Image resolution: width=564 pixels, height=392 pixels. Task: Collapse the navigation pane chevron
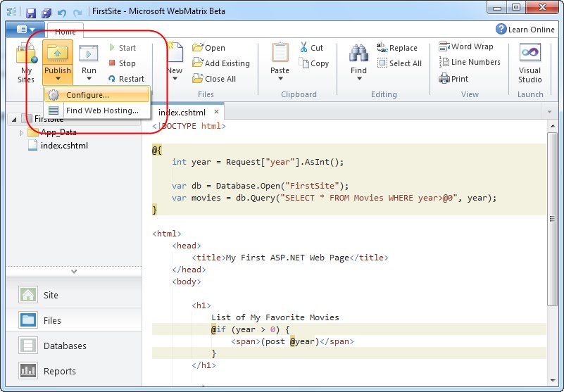point(74,272)
